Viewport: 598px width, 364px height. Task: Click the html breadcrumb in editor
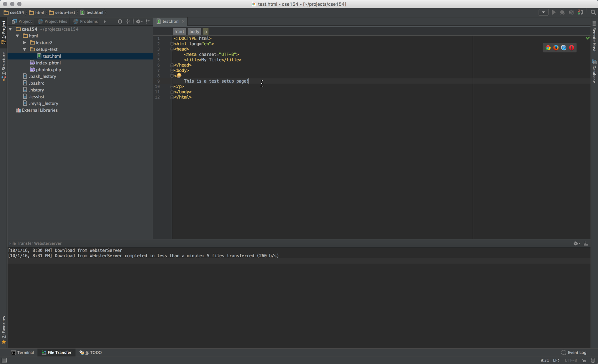(x=179, y=32)
